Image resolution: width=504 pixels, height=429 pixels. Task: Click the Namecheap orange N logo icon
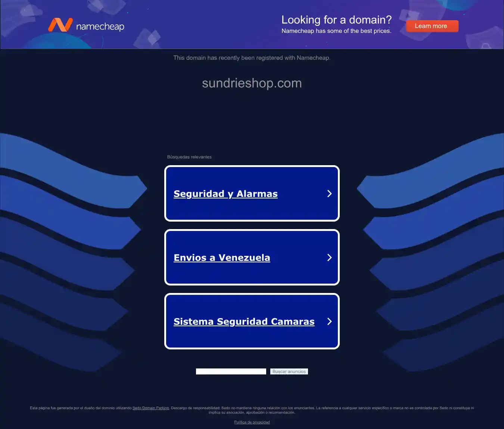coord(60,25)
